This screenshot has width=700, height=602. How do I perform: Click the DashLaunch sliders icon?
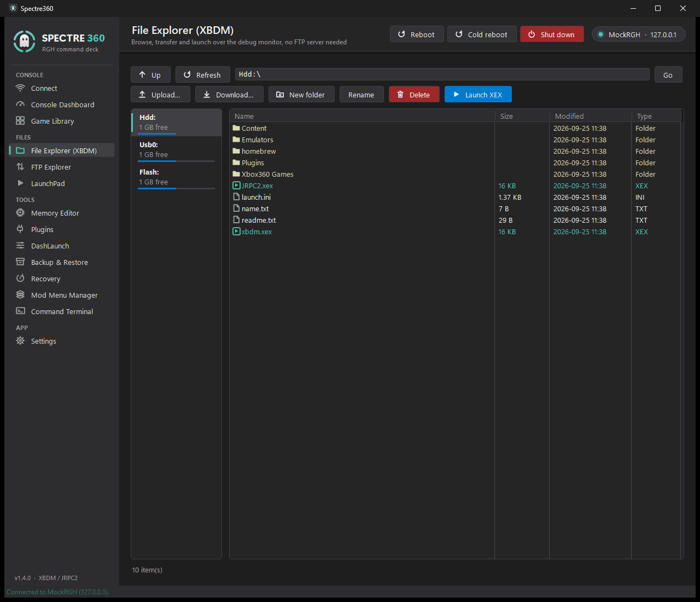click(x=20, y=246)
